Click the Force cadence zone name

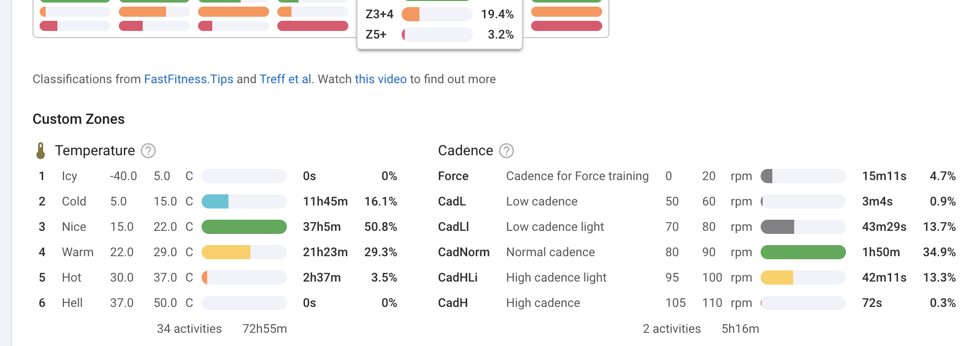453,176
